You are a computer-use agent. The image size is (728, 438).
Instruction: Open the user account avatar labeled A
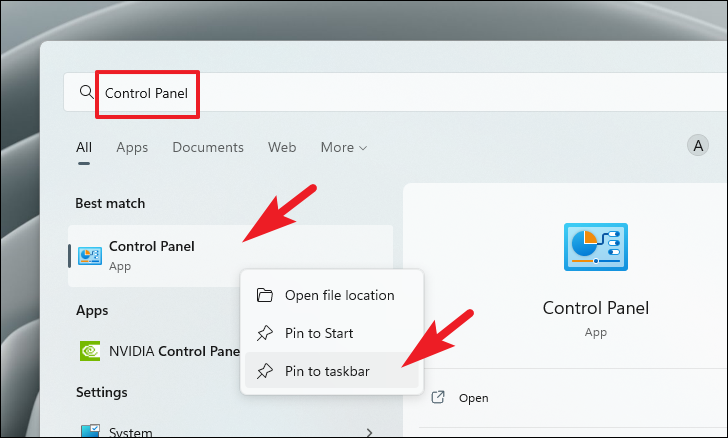coord(698,146)
